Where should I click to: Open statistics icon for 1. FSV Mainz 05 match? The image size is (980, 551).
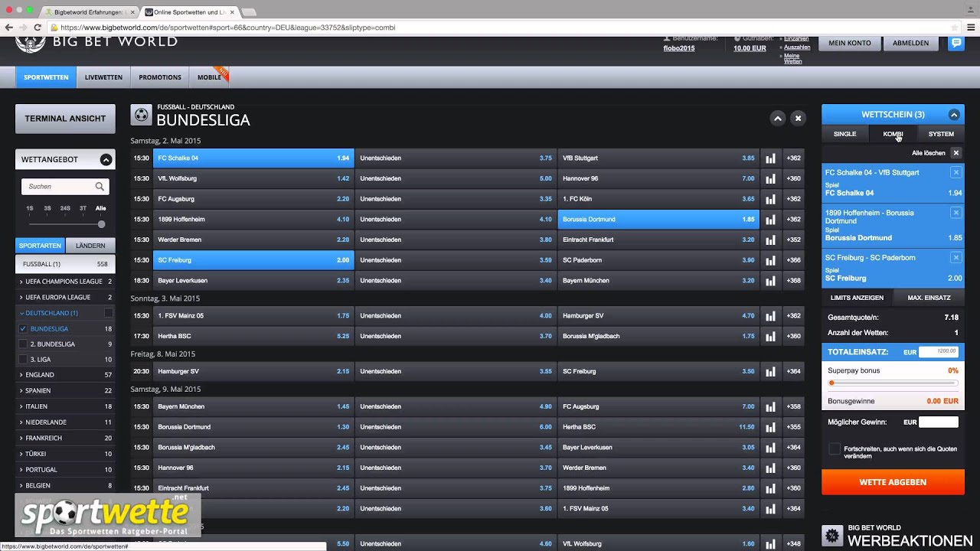point(770,316)
